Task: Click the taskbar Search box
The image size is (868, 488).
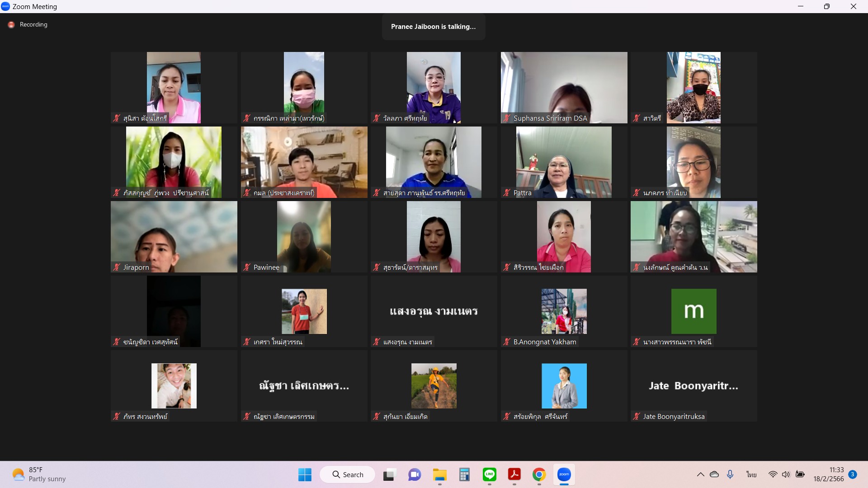Action: (x=348, y=474)
